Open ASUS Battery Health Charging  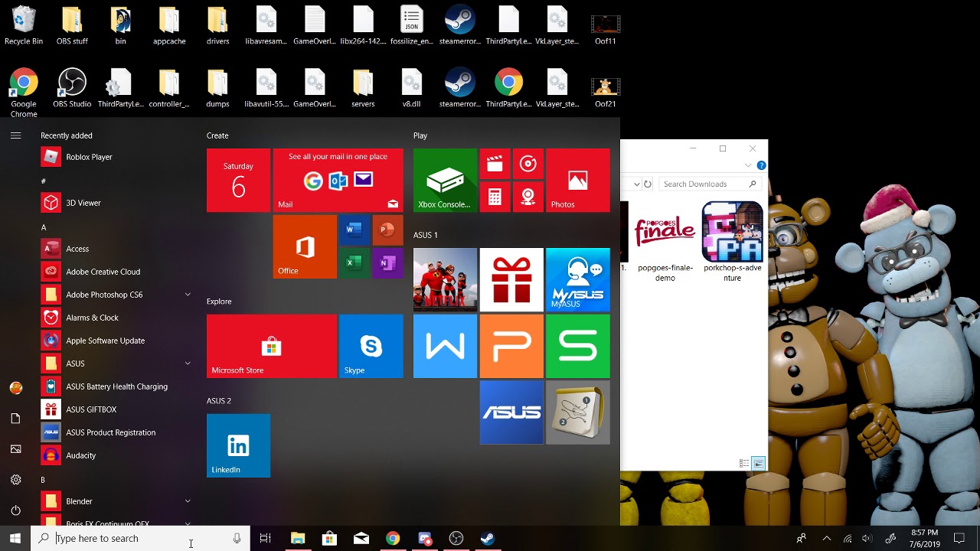115,386
